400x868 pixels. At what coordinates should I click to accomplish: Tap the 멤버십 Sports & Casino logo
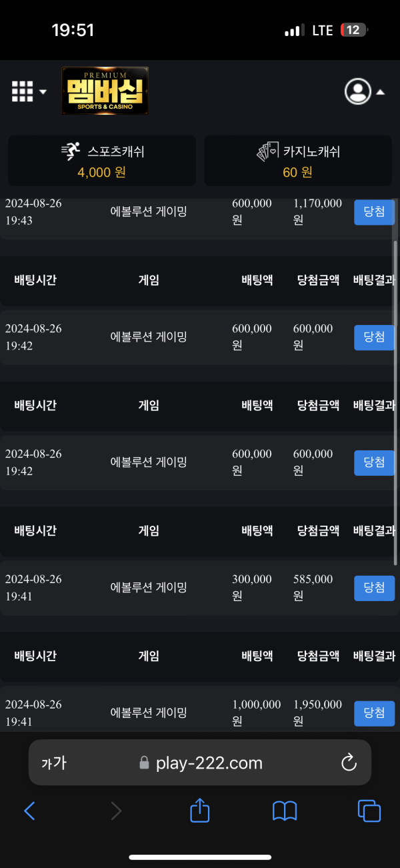(105, 91)
